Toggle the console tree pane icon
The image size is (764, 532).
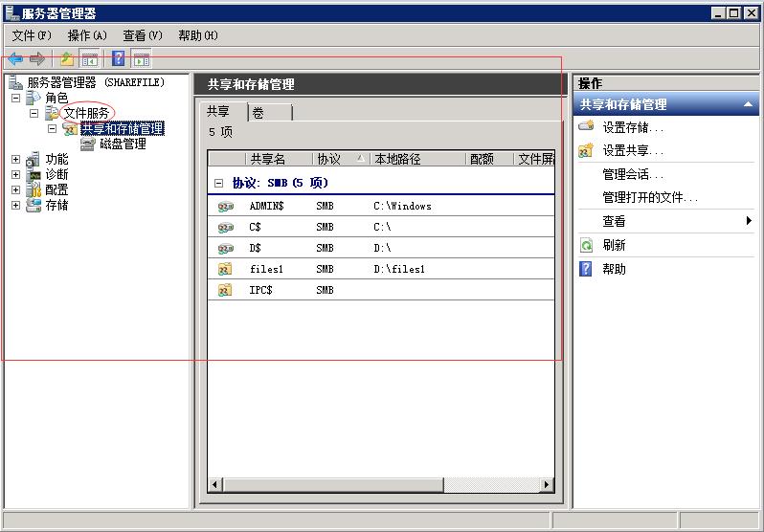[x=90, y=59]
